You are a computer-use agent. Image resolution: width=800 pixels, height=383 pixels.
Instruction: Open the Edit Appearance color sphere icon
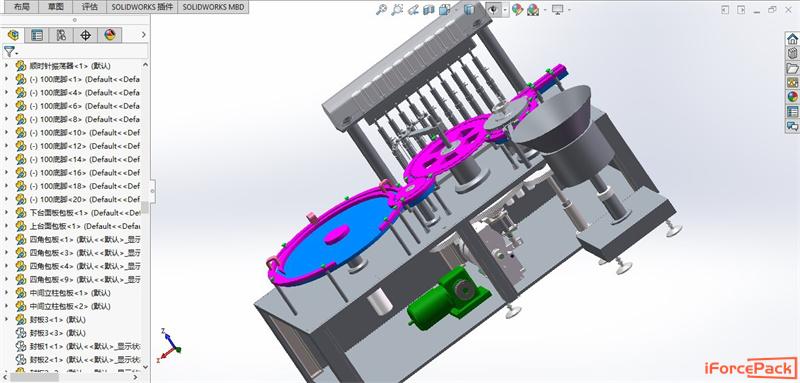pyautogui.click(x=517, y=10)
